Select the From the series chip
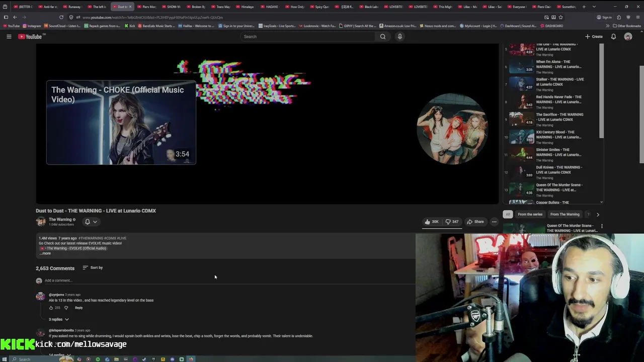644x362 pixels. coord(530,214)
